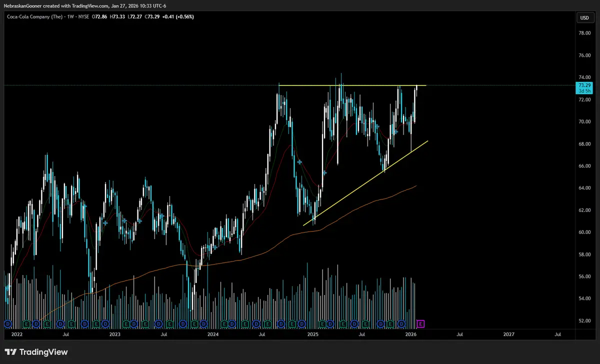Screen dimensions: 600x364
Task: Click the 3d 5h bar countdown
Action: [584, 91]
